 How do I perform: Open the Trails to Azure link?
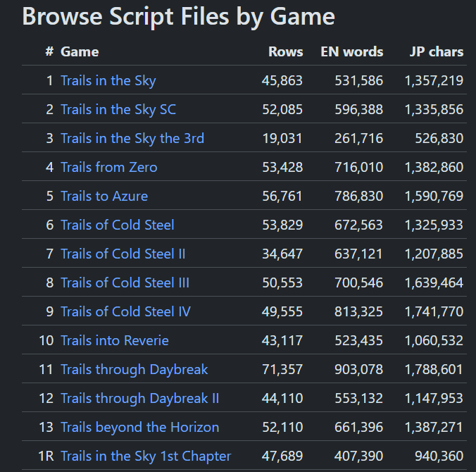(104, 197)
